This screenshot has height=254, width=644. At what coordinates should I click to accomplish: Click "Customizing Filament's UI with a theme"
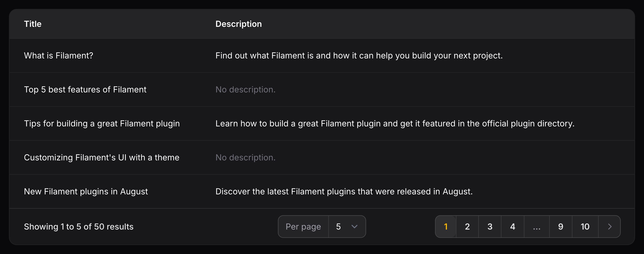[102, 157]
